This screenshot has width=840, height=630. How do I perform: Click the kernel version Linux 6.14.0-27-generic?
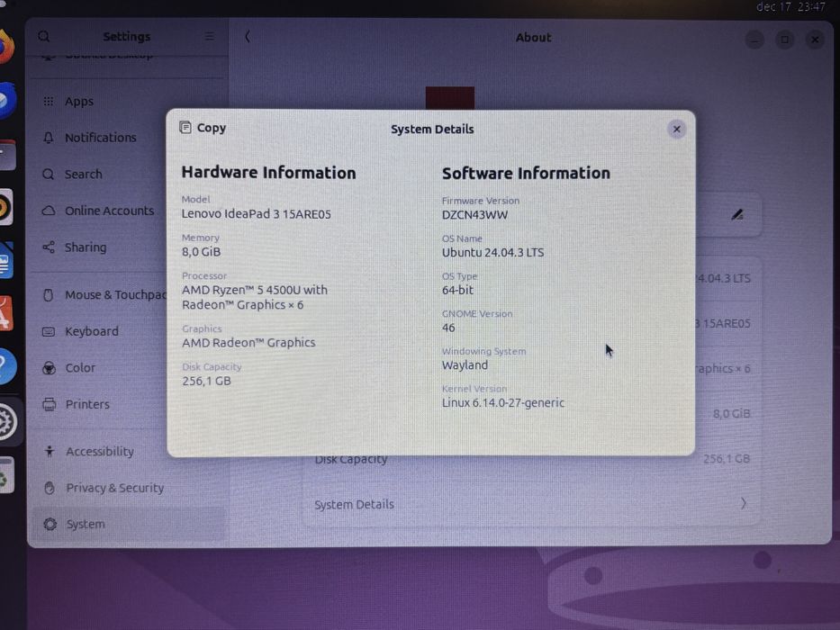(x=503, y=403)
